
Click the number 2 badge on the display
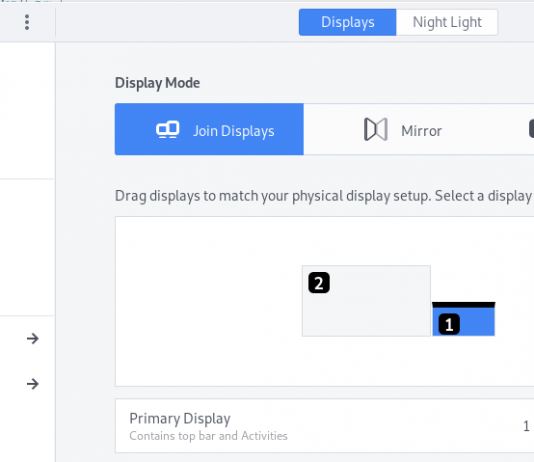(x=319, y=283)
